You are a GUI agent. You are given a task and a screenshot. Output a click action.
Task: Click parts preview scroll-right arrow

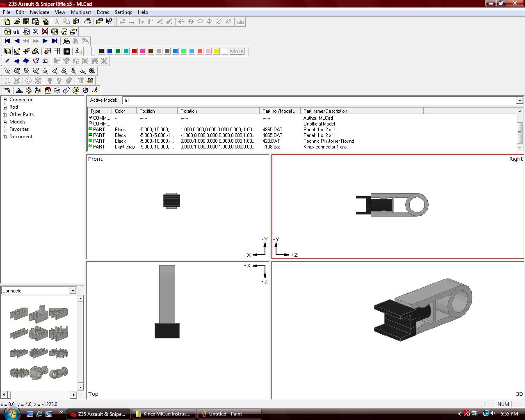[74, 395]
